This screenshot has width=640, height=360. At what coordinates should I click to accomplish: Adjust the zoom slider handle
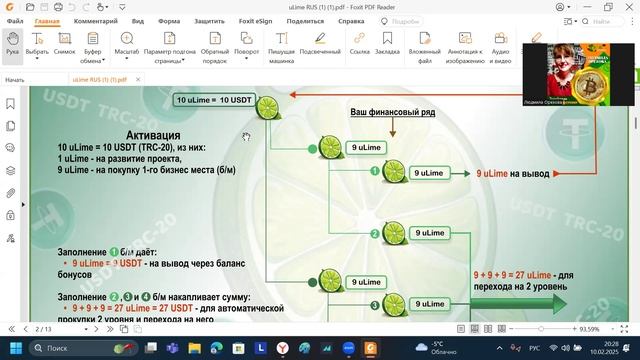point(541,329)
